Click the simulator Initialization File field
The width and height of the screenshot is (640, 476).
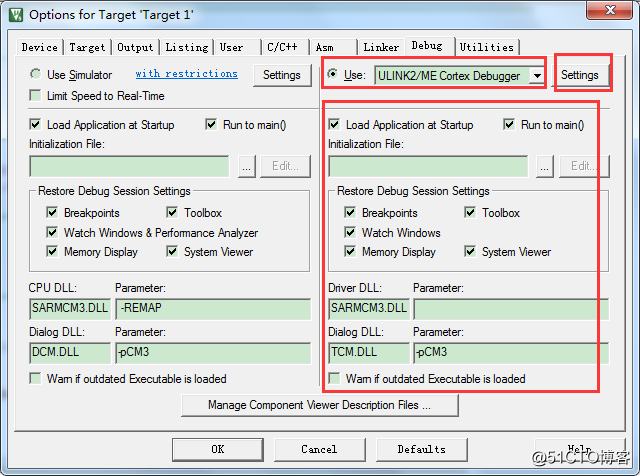click(129, 166)
